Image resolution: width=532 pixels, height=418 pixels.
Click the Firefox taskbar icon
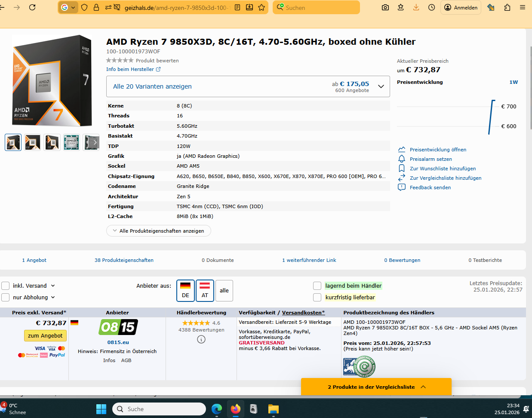coord(236,409)
